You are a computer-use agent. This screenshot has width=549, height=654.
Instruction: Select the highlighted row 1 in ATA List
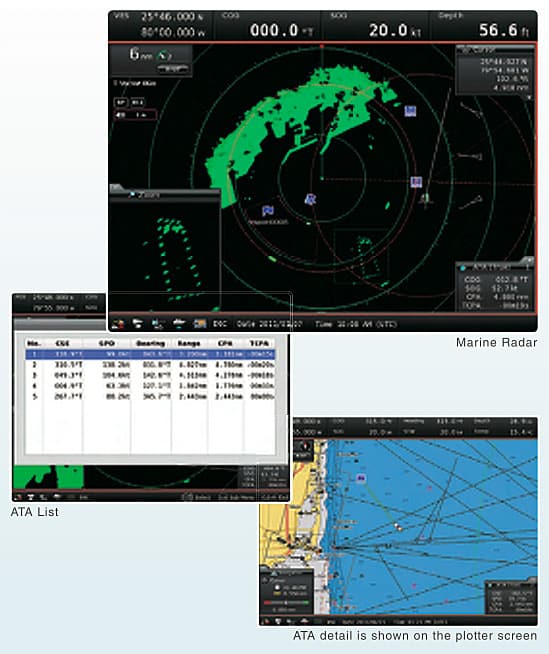[x=150, y=355]
